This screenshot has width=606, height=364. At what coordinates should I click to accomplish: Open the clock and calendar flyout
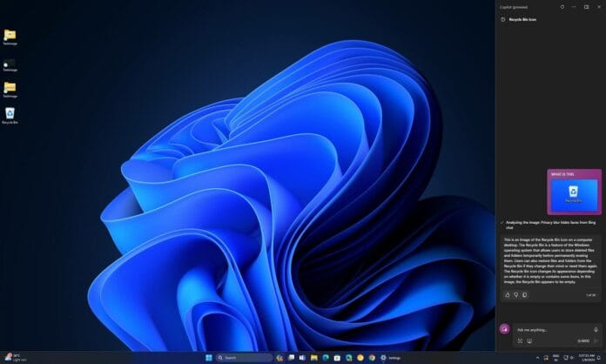click(x=587, y=357)
